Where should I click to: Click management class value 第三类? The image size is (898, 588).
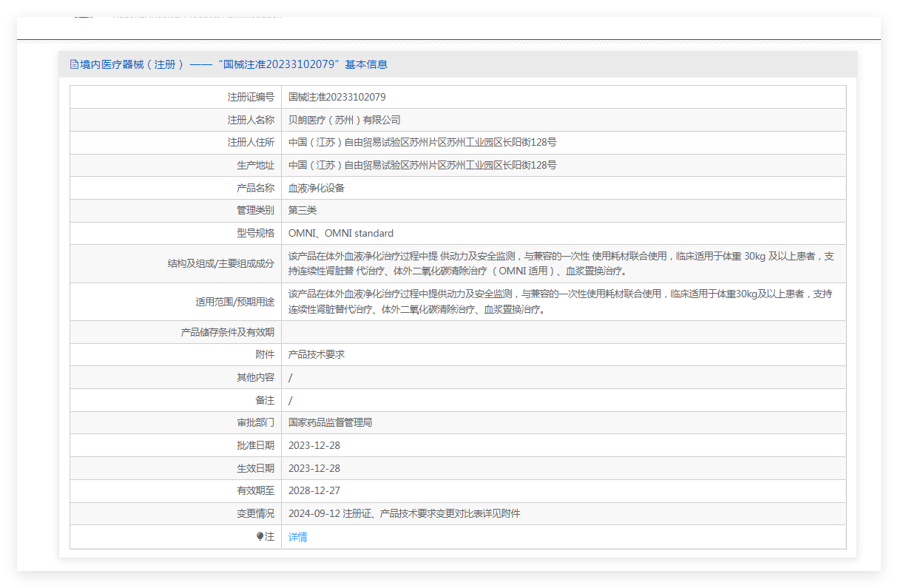click(303, 211)
